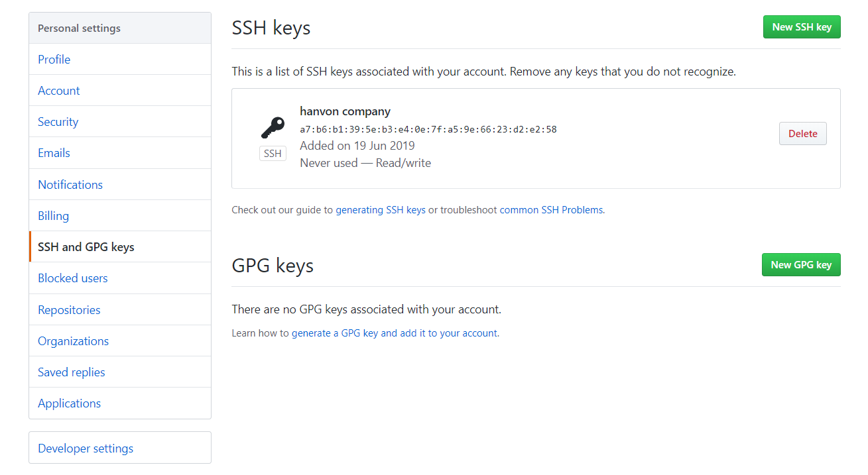Open Notifications settings
Viewport: 868px width, 475px height.
[70, 185]
